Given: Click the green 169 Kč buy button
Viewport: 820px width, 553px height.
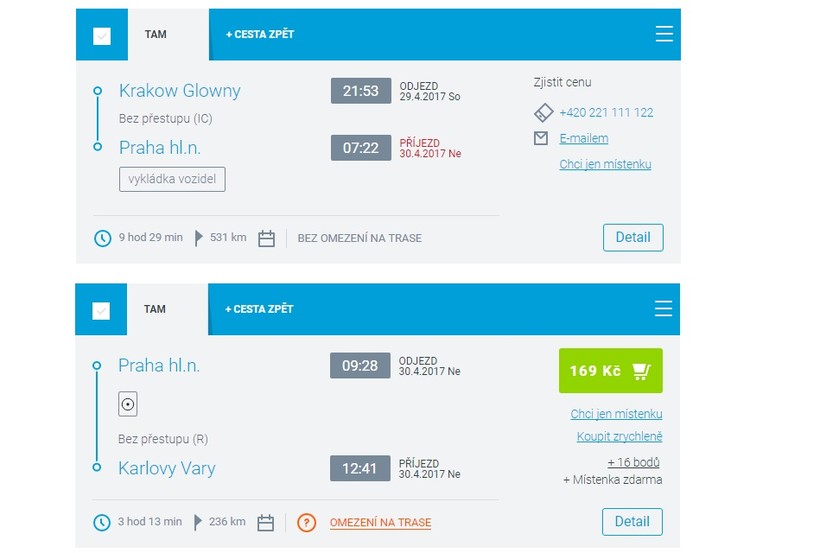Looking at the screenshot, I should point(610,371).
